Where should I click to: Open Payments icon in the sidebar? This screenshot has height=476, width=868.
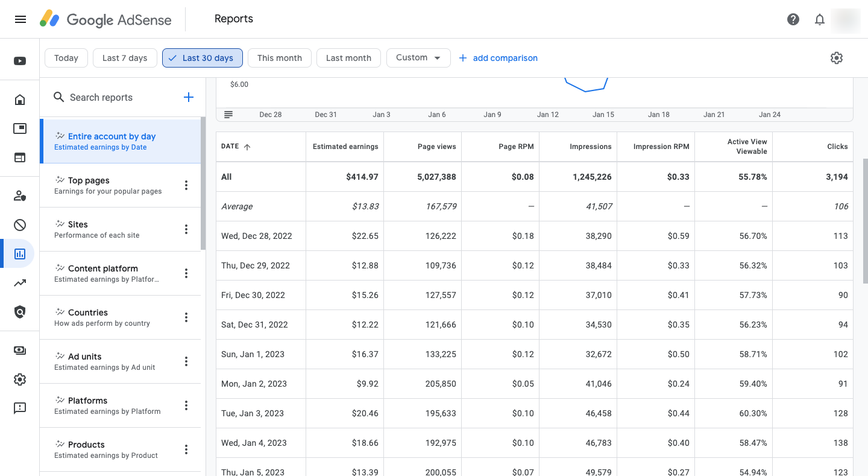pos(20,351)
